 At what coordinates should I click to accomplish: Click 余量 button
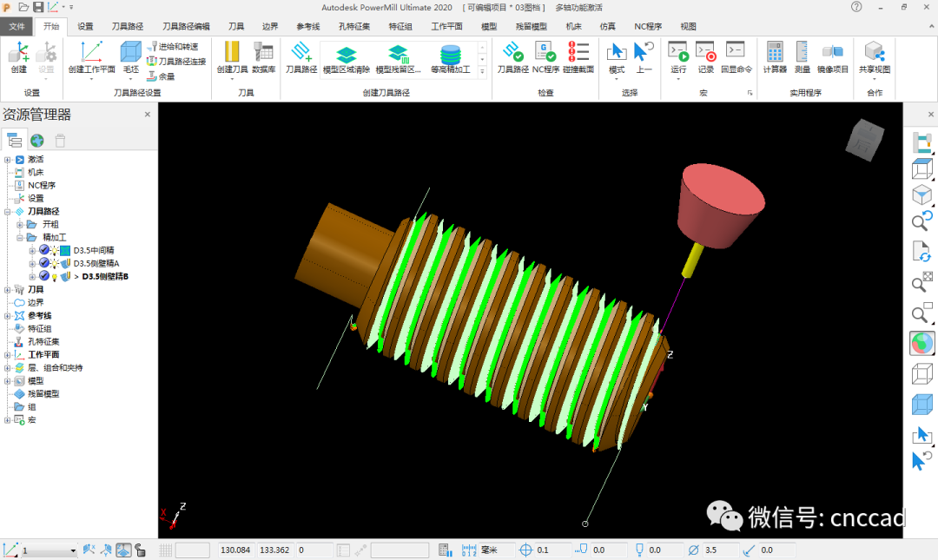click(x=162, y=76)
